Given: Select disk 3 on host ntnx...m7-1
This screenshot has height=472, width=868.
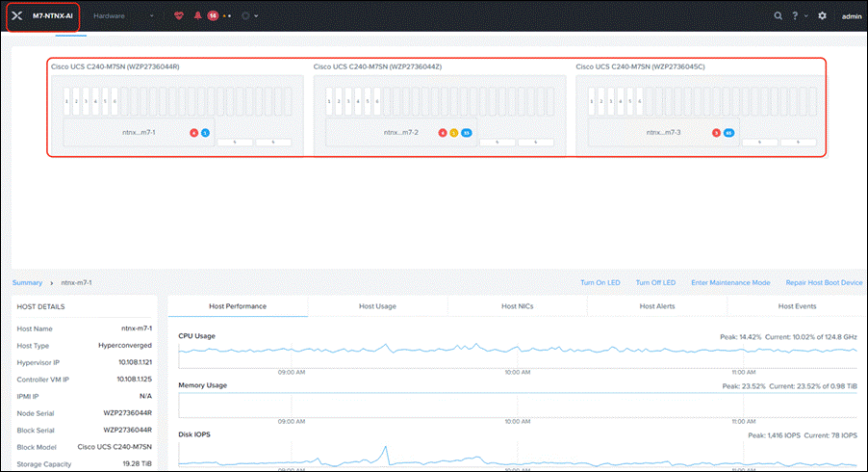Looking at the screenshot, I should coord(86,101).
